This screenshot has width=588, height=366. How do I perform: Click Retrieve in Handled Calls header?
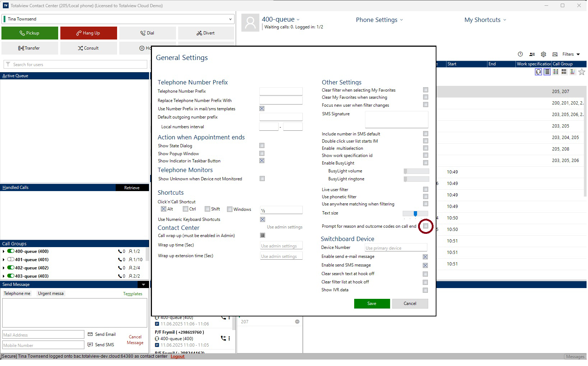132,188
